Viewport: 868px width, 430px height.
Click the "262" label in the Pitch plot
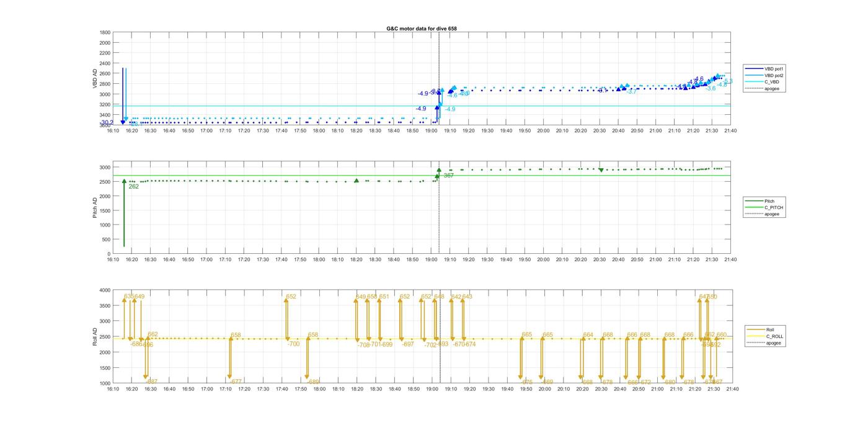133,186
